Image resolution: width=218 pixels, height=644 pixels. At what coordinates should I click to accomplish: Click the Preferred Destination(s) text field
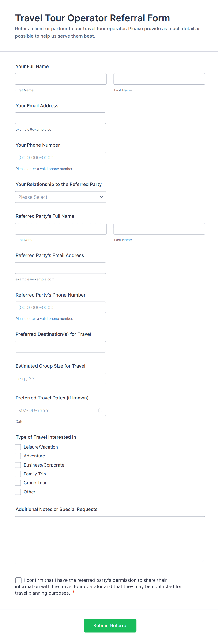[x=60, y=347]
